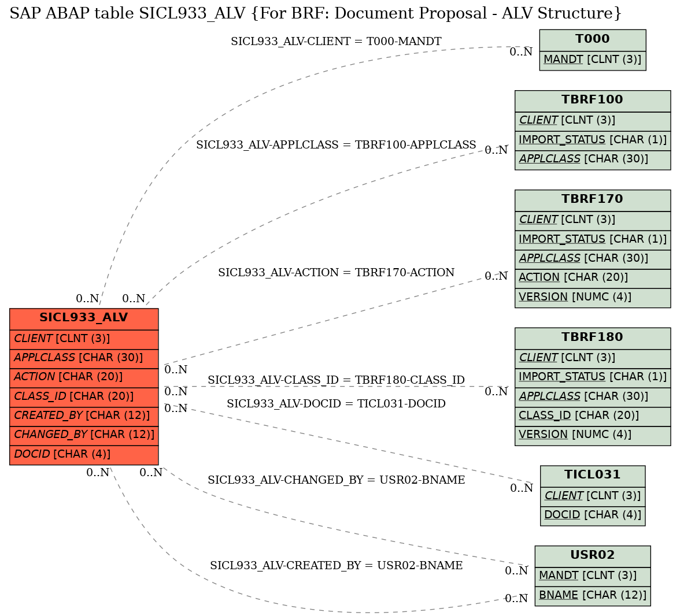This screenshot has height=616, width=680.
Task: Select DOCID field in SICL933_ALV table
Action: (84, 455)
